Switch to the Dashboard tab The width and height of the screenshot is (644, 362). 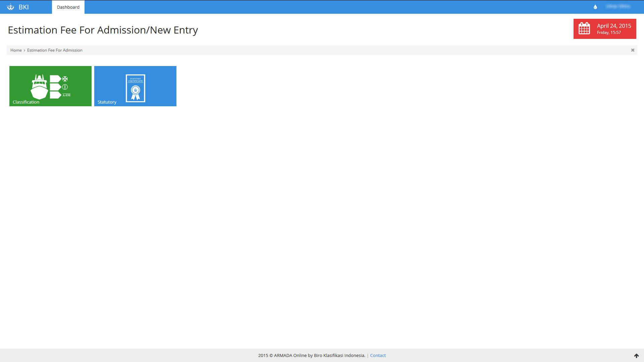(x=68, y=7)
